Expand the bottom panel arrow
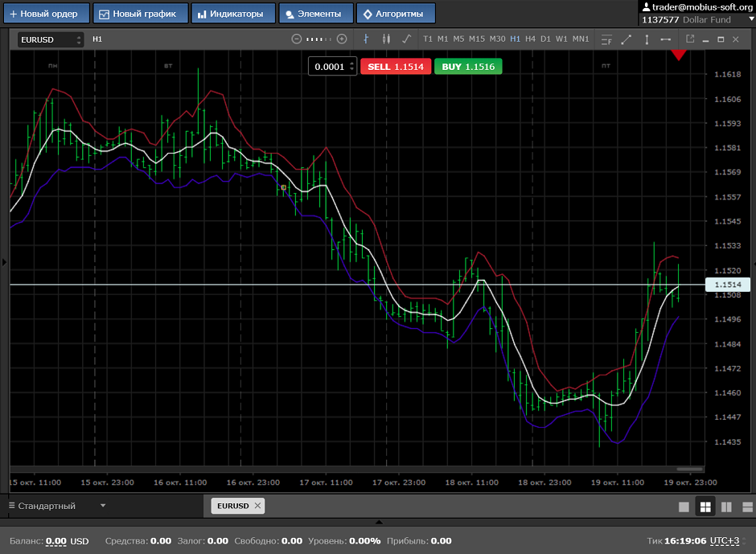The image size is (756, 554). pos(379,522)
